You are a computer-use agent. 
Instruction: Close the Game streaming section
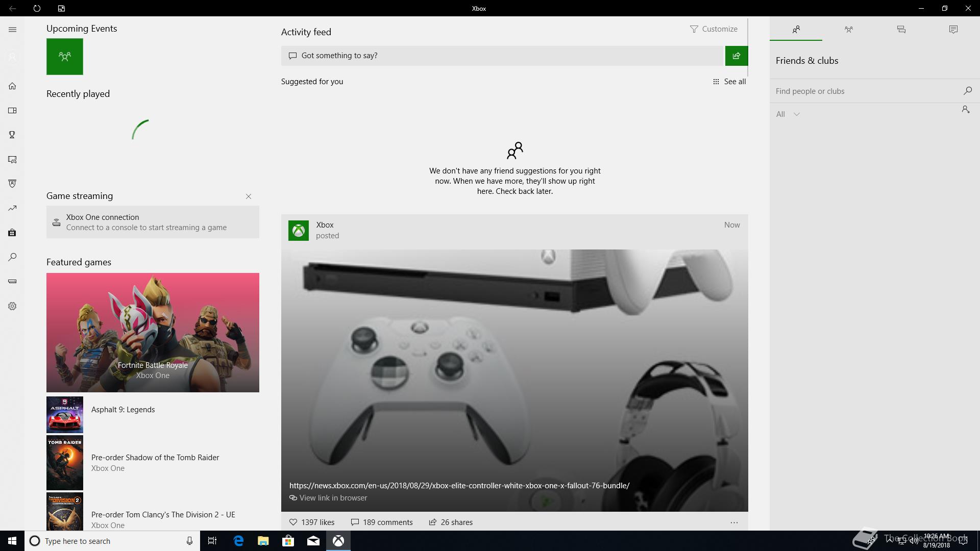point(249,196)
